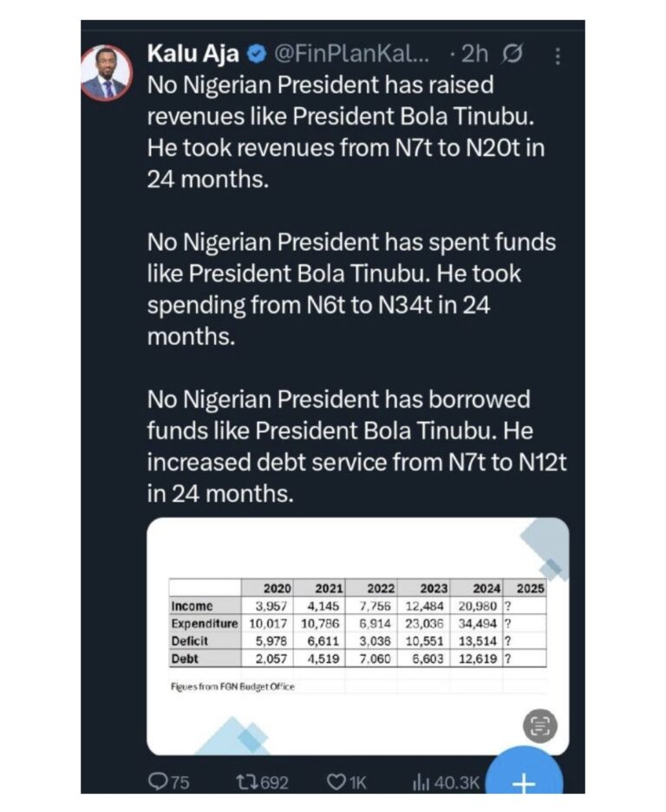Tap the 2h timestamp
The width and height of the screenshot is (666, 812).
pyautogui.click(x=474, y=53)
